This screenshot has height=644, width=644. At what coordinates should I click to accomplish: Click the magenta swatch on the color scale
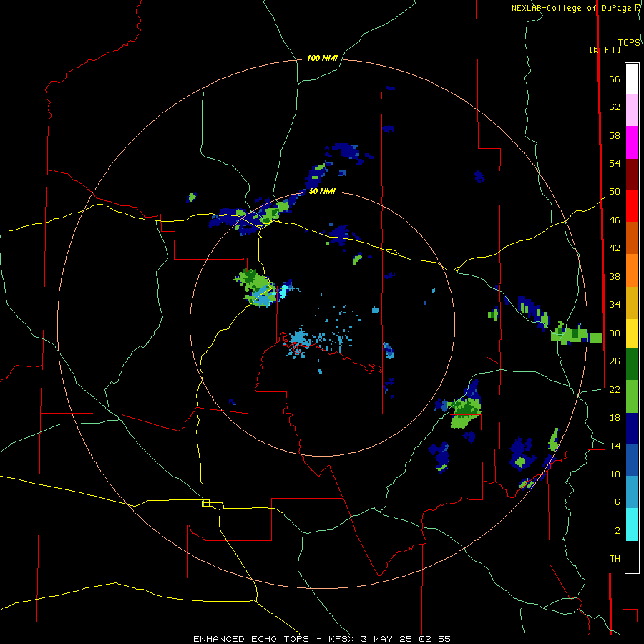click(632, 142)
